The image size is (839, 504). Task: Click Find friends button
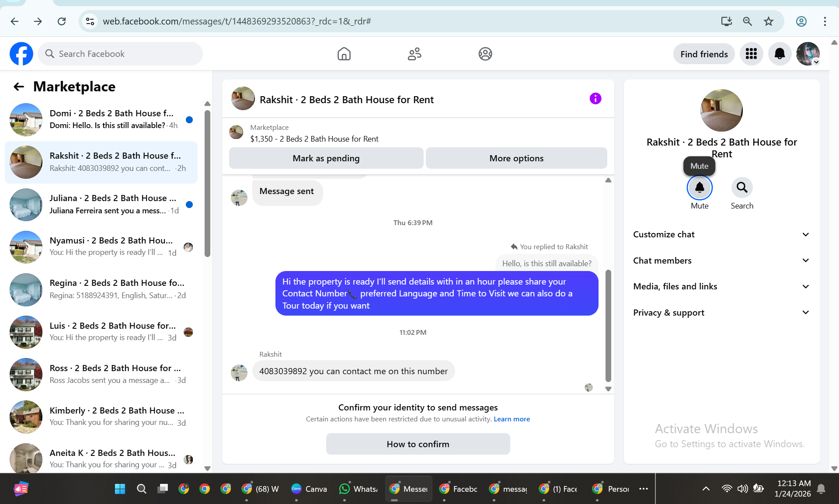pos(704,54)
